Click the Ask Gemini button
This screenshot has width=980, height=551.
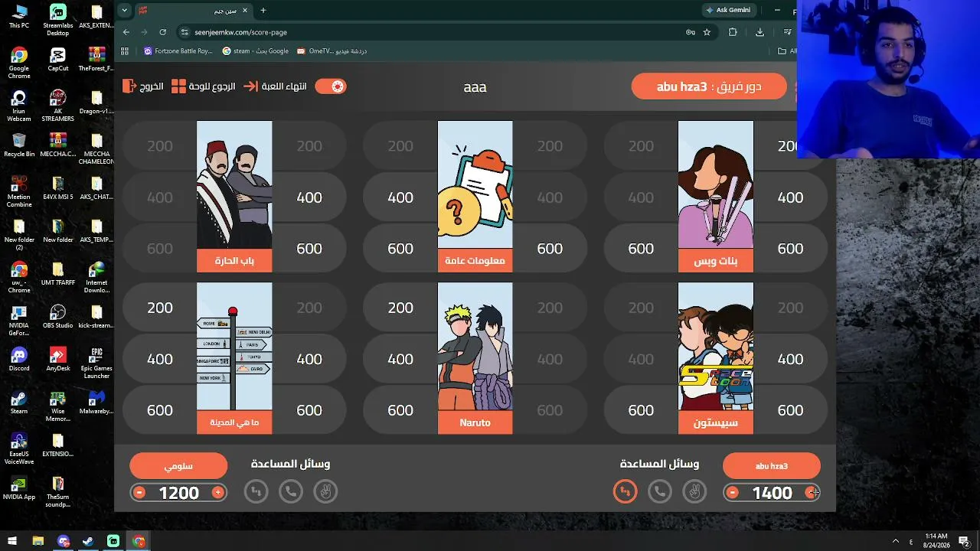[728, 10]
